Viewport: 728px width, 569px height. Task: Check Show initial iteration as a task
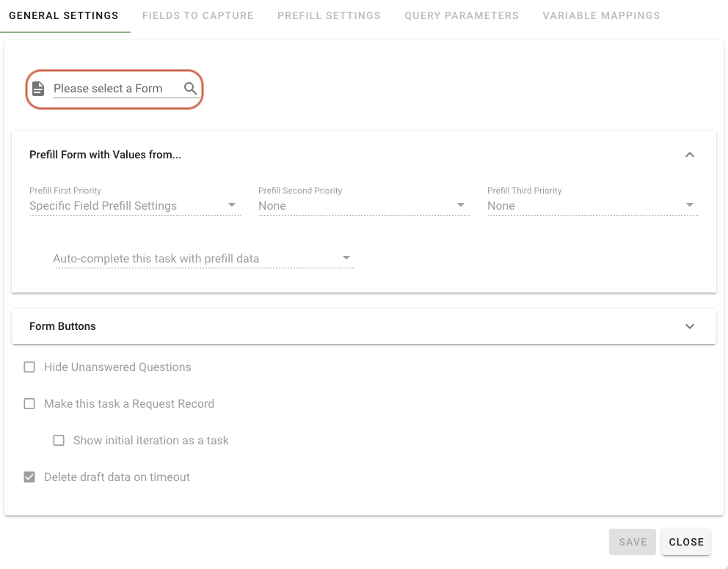coord(59,440)
